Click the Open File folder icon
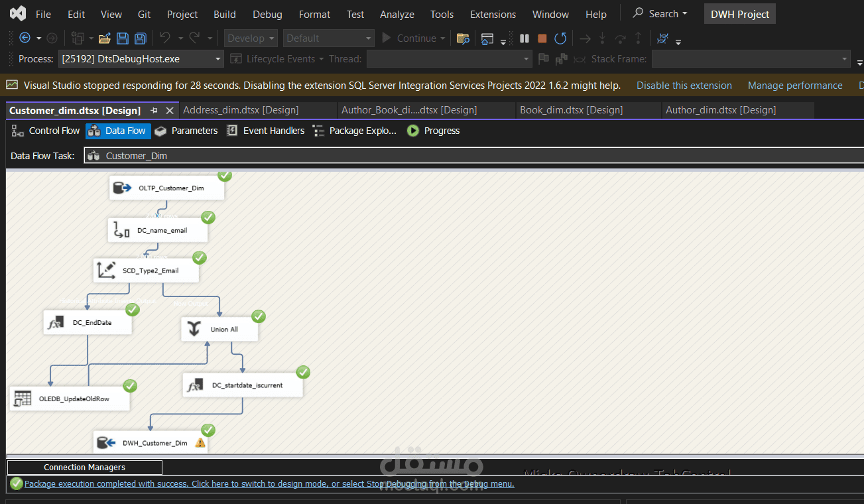Viewport: 864px width, 504px height. pos(105,38)
